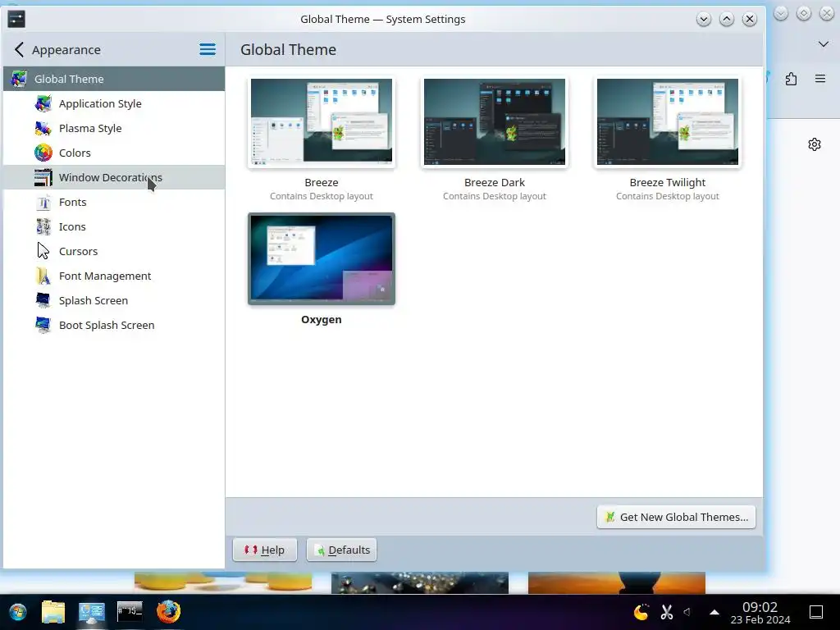Maximize the System Settings window
The width and height of the screenshot is (840, 630).
[x=727, y=20]
